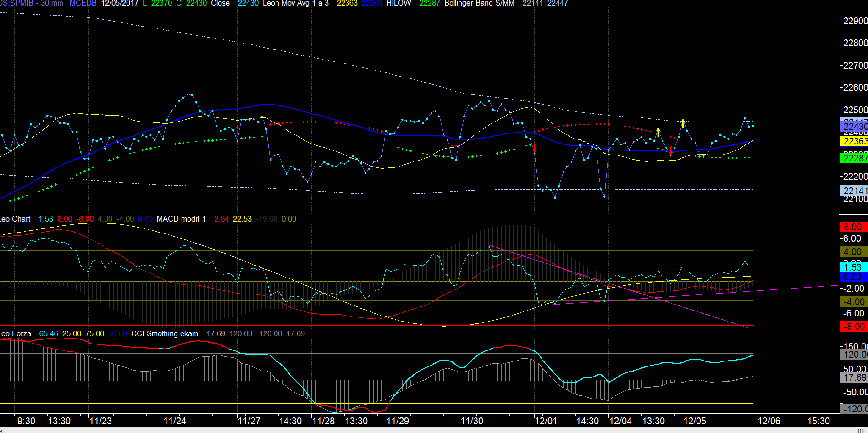Click the 6.00 MACD axis label
This screenshot has height=433, width=868.
click(x=852, y=239)
